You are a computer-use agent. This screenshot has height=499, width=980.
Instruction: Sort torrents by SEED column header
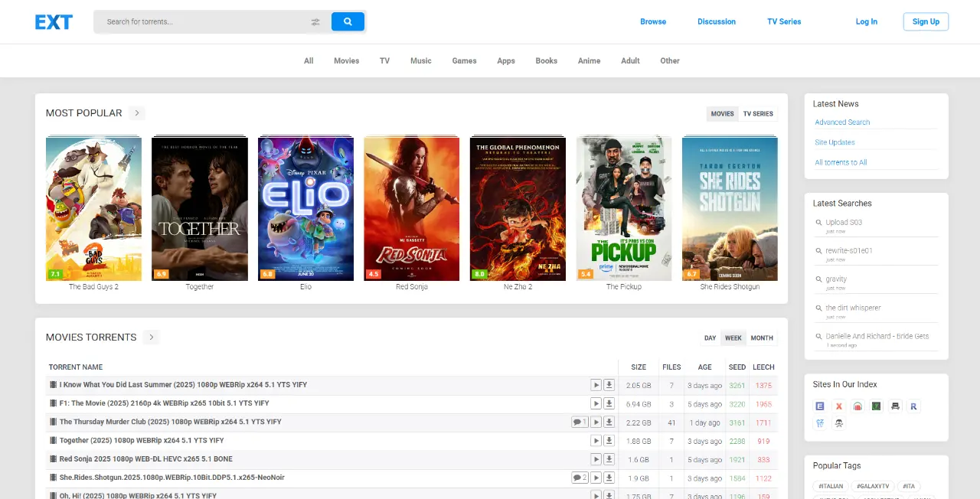click(737, 367)
